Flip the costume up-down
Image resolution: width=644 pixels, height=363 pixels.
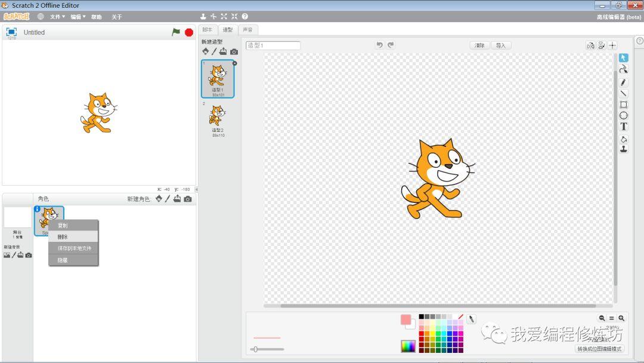click(601, 45)
